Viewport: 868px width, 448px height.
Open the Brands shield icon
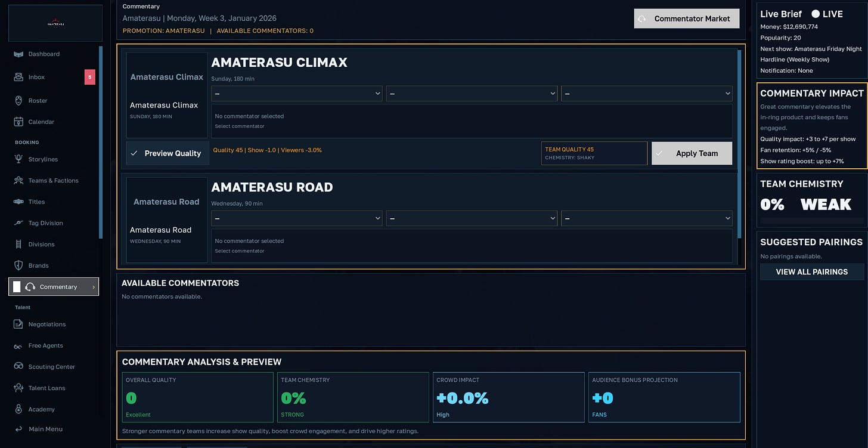click(x=18, y=265)
